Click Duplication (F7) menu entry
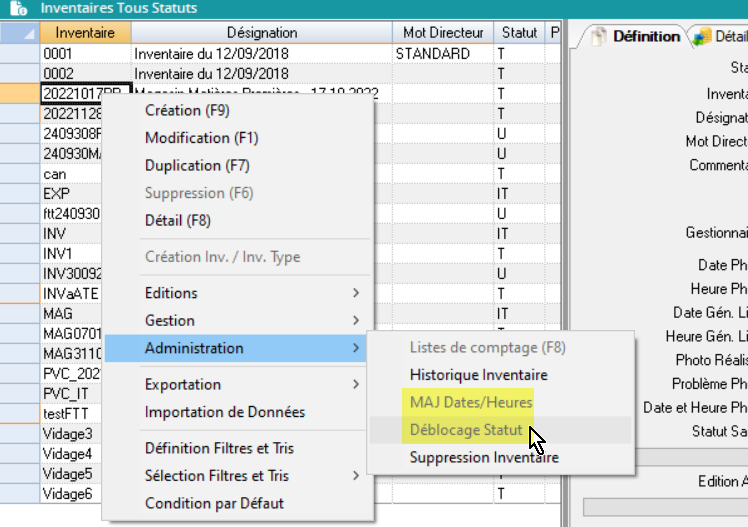 (x=197, y=165)
